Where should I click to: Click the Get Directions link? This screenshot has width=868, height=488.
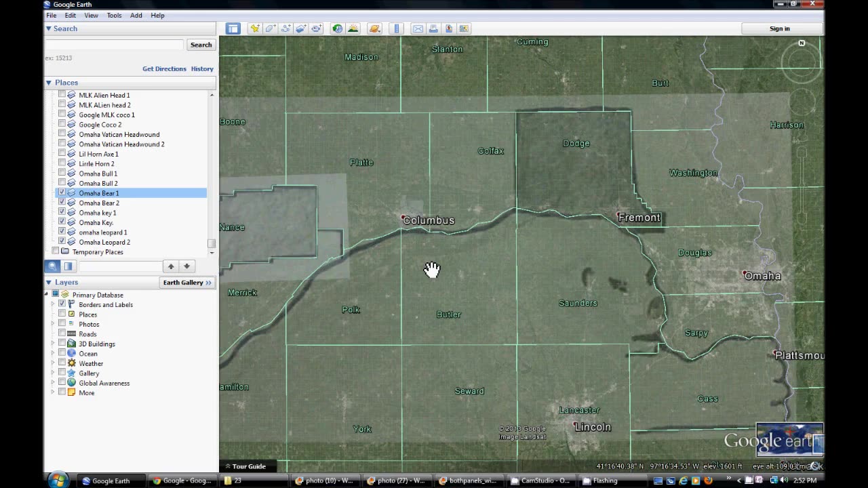point(164,68)
